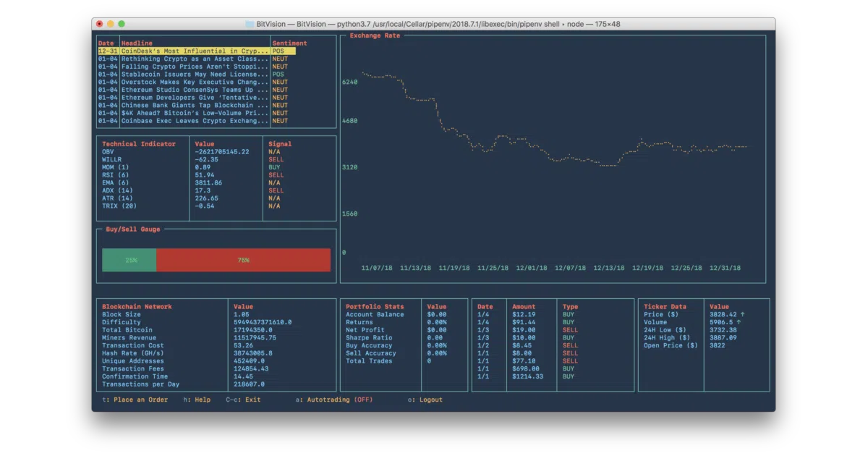Image resolution: width=868 pixels, height=456 pixels.
Task: Select headline 'Falling Crypto Prices Aren't Stoppi...'
Action: click(x=195, y=67)
